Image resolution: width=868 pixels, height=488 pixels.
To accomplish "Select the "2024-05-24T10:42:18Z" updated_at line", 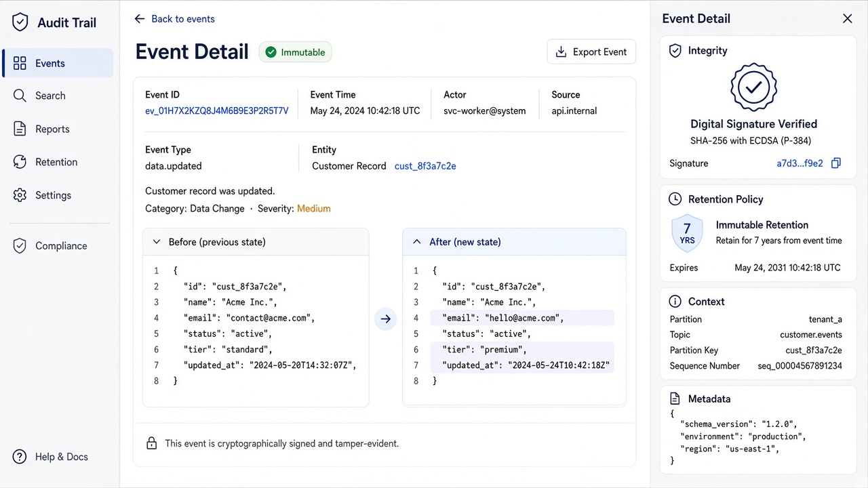I will pyautogui.click(x=522, y=365).
